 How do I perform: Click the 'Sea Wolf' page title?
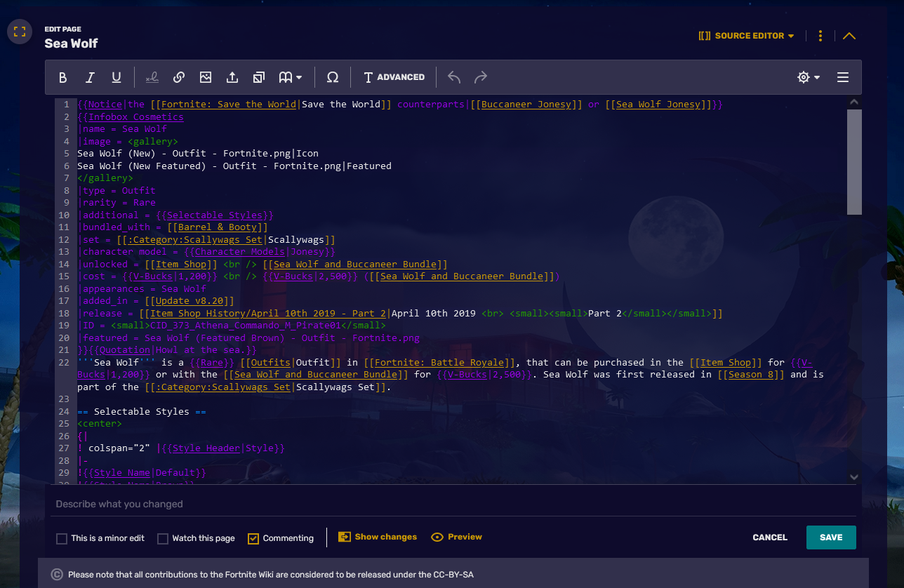coord(71,44)
